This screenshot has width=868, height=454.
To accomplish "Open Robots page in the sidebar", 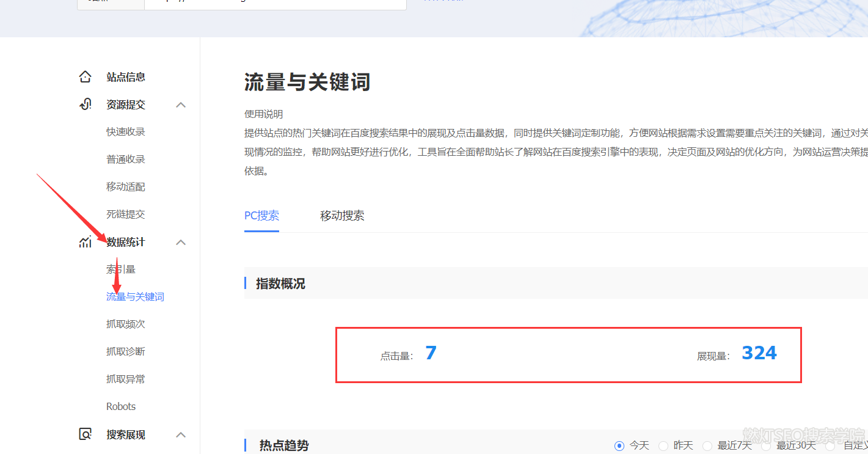I will (121, 407).
